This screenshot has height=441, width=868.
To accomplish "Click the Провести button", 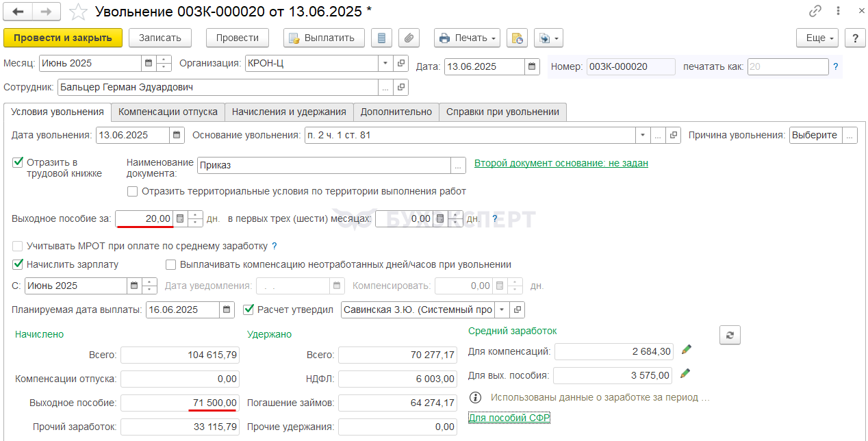I will [x=238, y=38].
